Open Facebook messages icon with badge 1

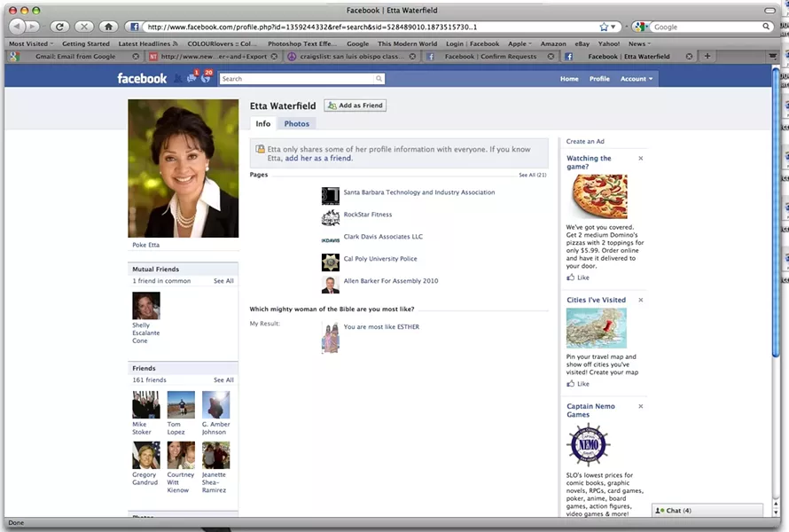(191, 77)
